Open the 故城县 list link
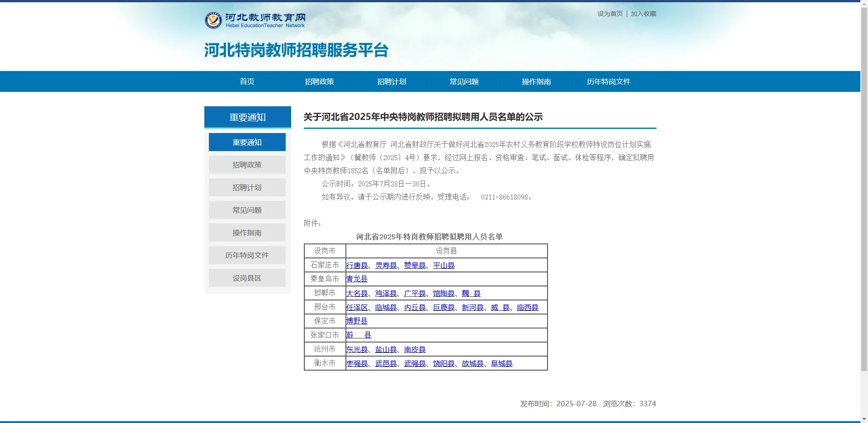The width and height of the screenshot is (868, 423). pyautogui.click(x=473, y=364)
